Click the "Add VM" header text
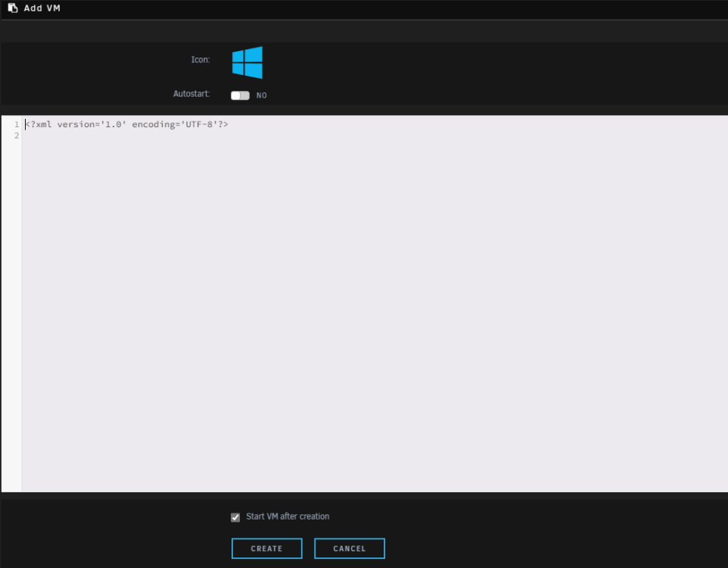 [42, 8]
